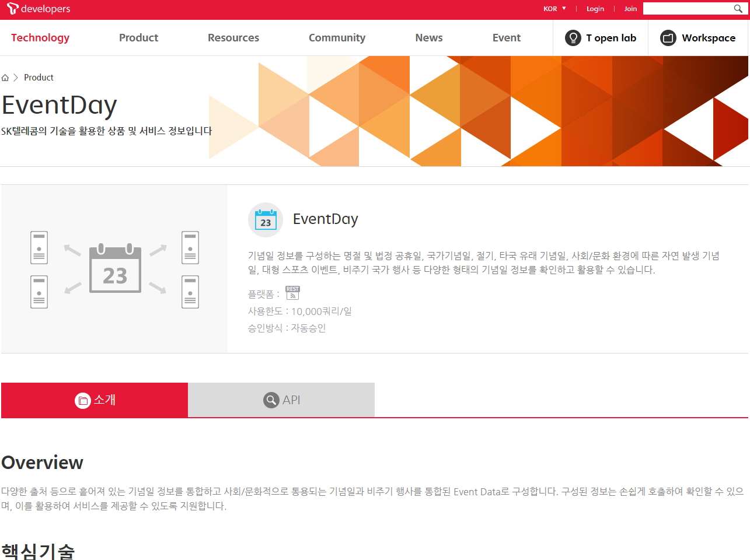Click the text 사용한도 : 10,000쿼리/일
The width and height of the screenshot is (750, 560).
(x=300, y=311)
